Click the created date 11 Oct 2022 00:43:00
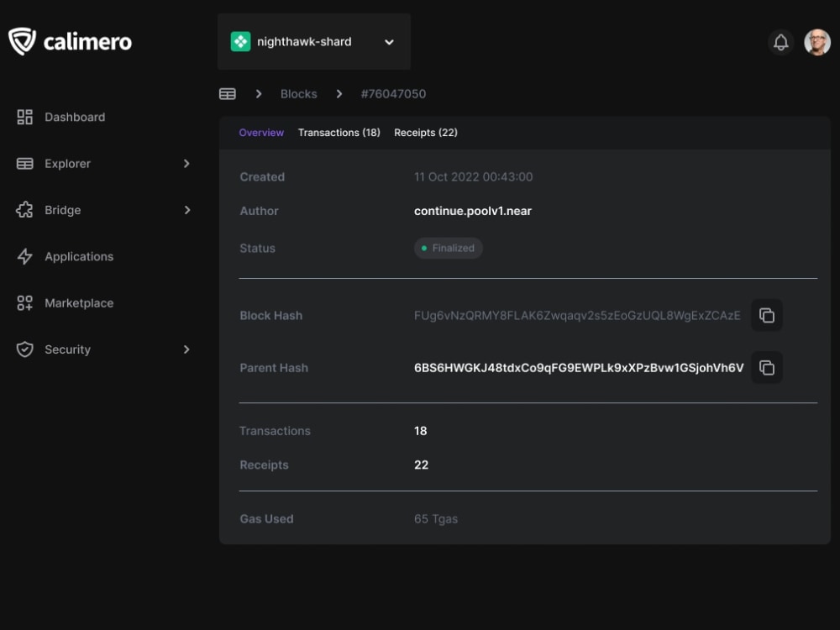The image size is (840, 630). pos(473,176)
